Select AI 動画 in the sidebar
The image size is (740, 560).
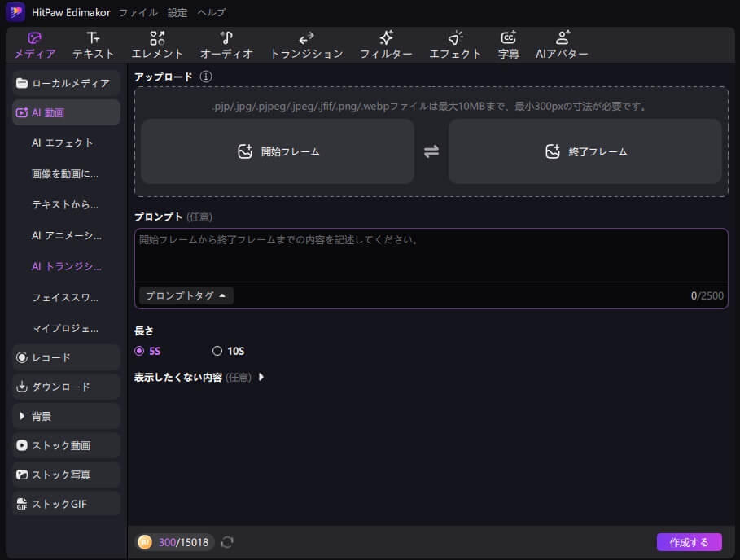point(66,113)
